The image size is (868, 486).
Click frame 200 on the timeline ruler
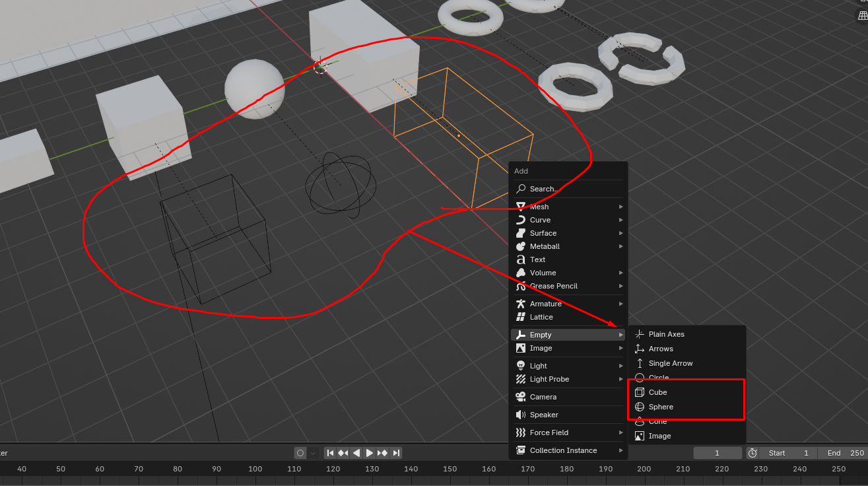pyautogui.click(x=644, y=469)
